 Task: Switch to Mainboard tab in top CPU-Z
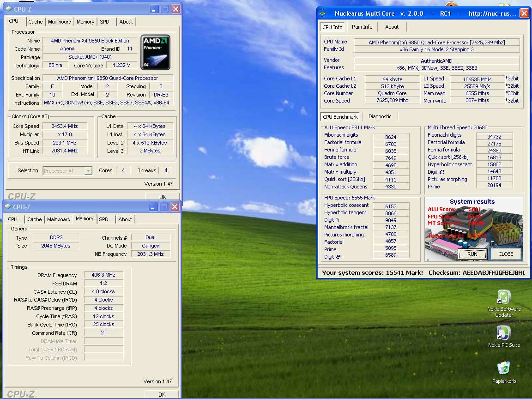coord(60,22)
